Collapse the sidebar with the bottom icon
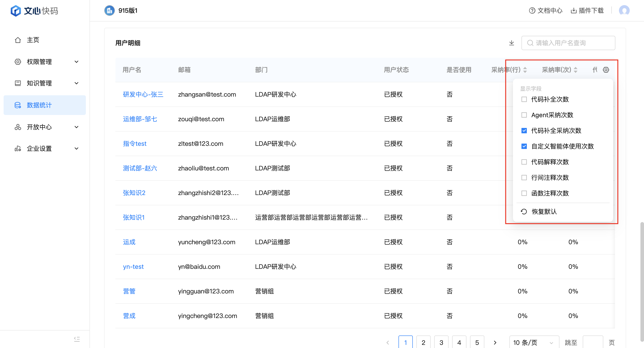The height and width of the screenshot is (348, 644). [x=77, y=339]
